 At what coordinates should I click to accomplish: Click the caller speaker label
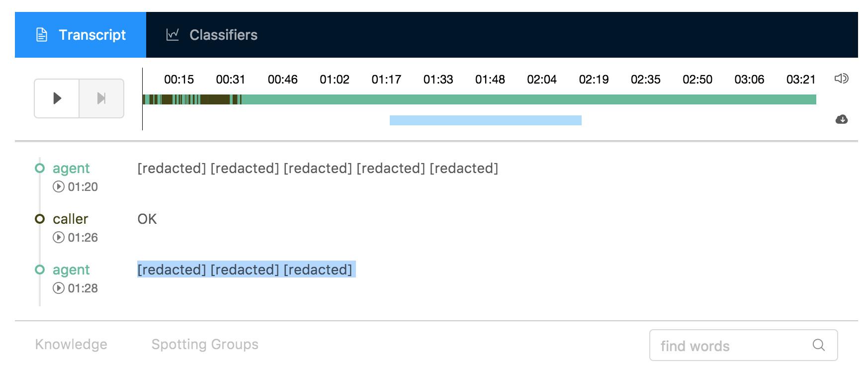(70, 219)
